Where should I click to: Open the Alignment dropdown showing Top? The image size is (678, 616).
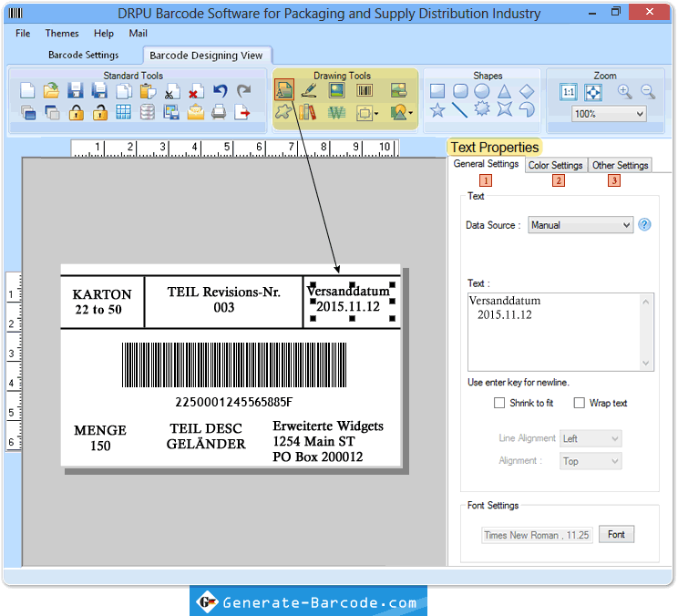pos(591,461)
